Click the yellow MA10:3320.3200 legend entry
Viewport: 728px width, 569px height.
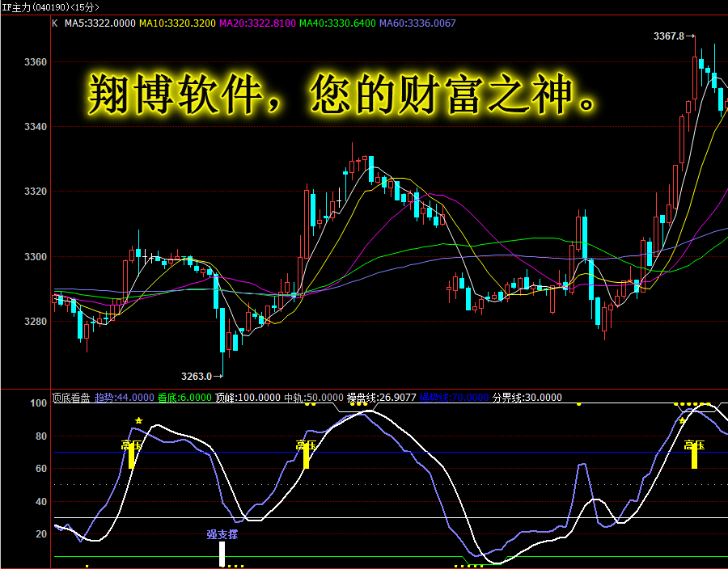(177, 23)
